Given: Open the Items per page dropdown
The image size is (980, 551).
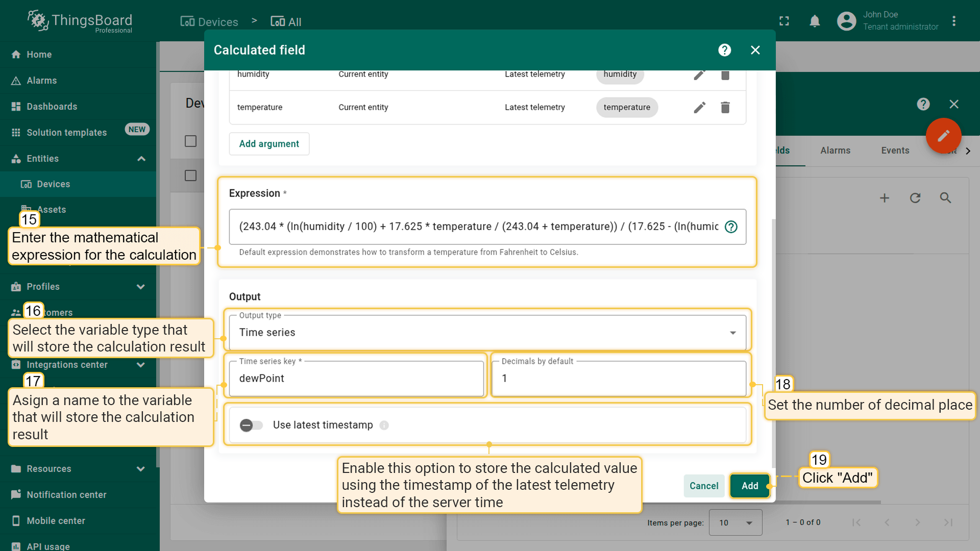Looking at the screenshot, I should coord(735,522).
